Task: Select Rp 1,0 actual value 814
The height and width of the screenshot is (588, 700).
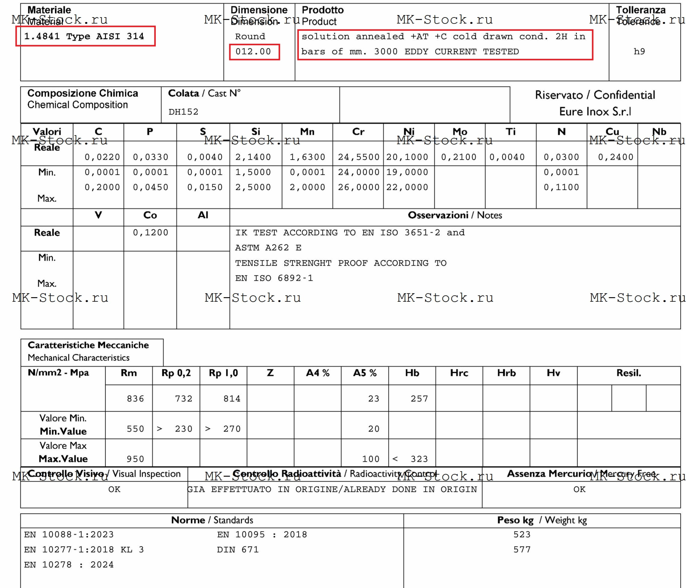Action: pos(232,399)
